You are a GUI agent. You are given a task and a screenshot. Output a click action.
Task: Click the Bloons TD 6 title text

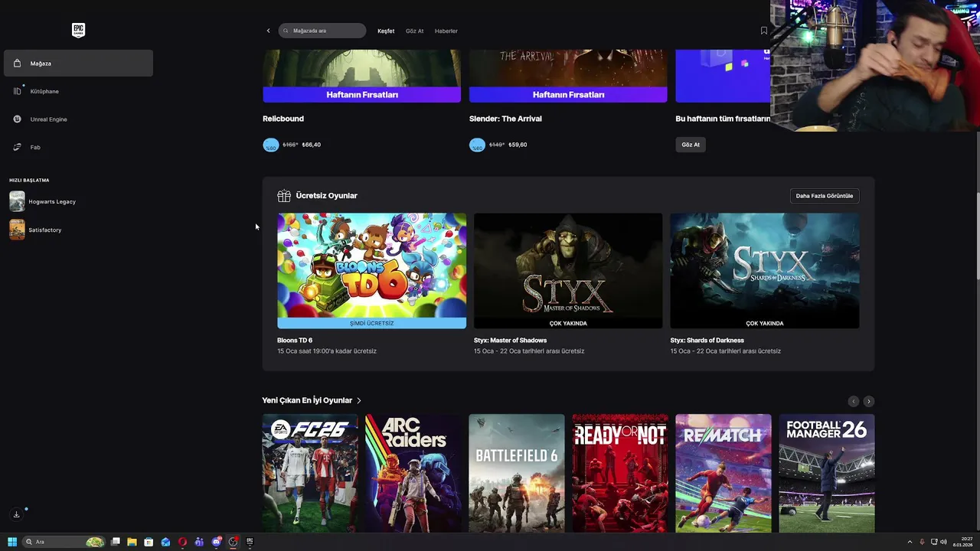295,341
